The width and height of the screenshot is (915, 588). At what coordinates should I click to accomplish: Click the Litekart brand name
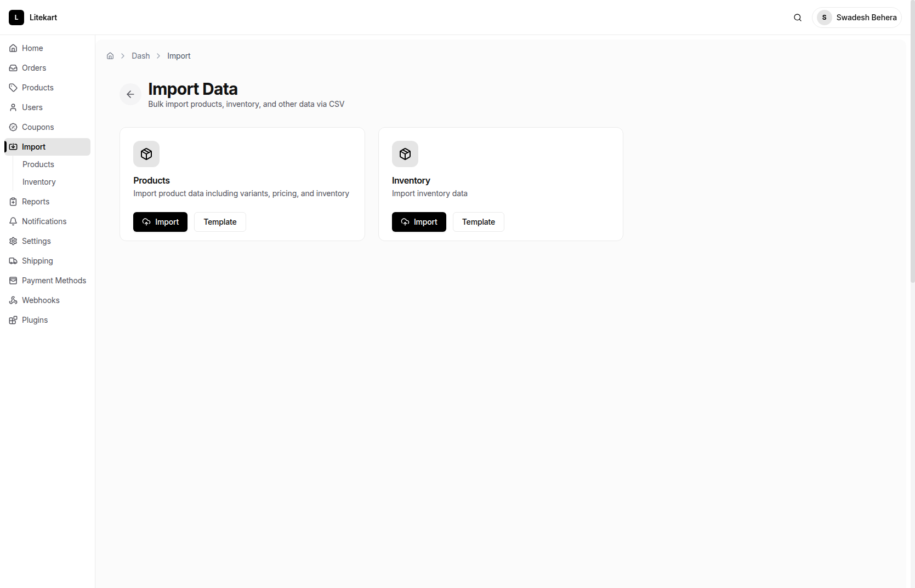tap(43, 18)
